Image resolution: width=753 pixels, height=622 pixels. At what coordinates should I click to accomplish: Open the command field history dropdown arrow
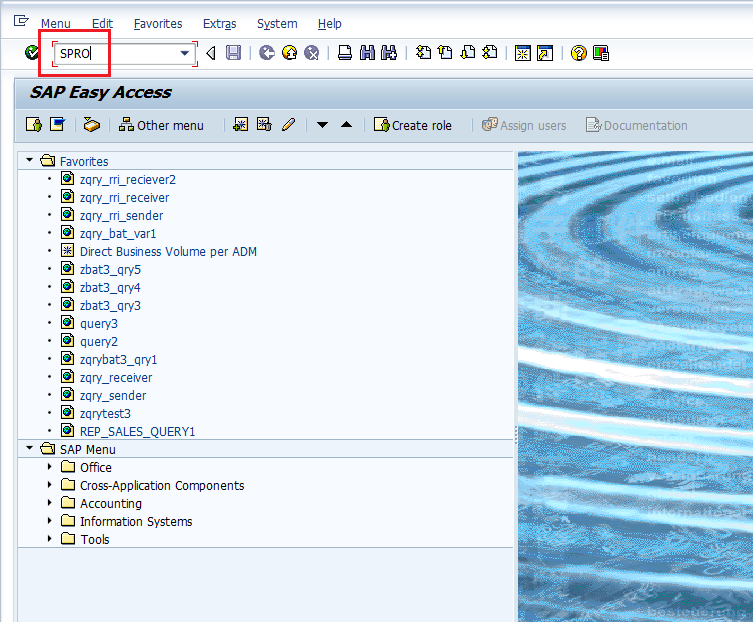184,53
